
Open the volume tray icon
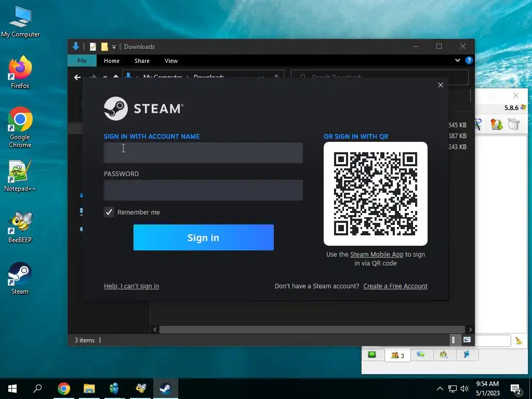464,389
